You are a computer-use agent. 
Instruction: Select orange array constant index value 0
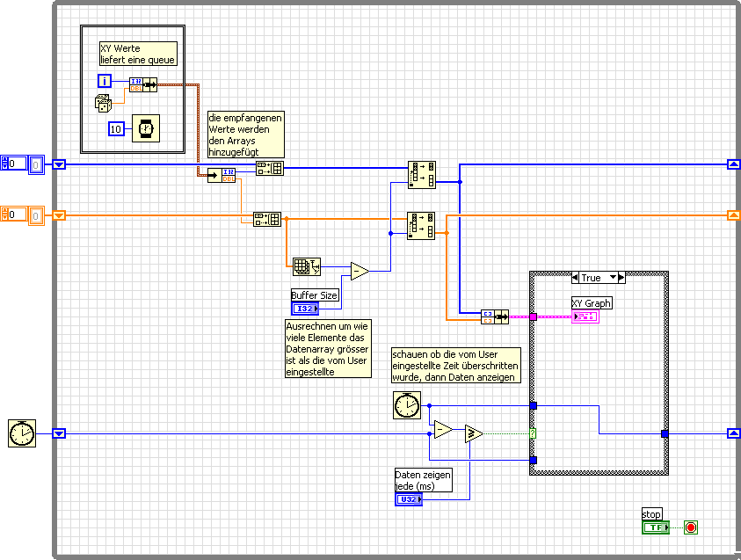point(17,215)
